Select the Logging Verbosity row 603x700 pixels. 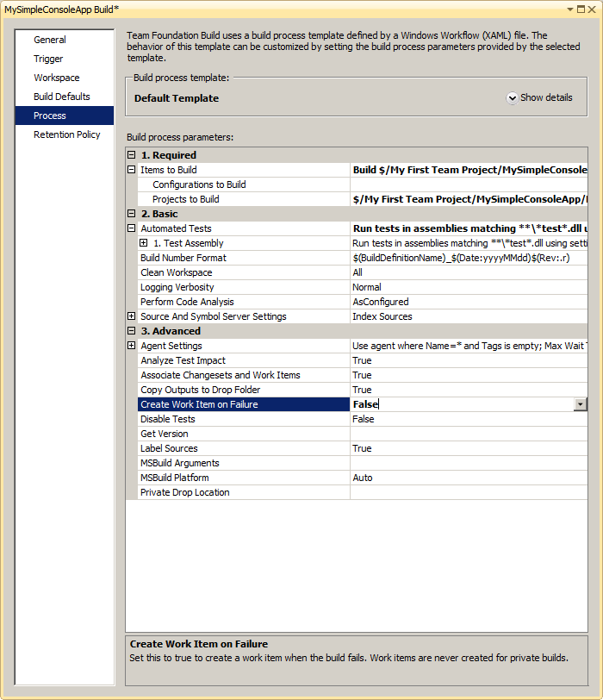pyautogui.click(x=244, y=287)
